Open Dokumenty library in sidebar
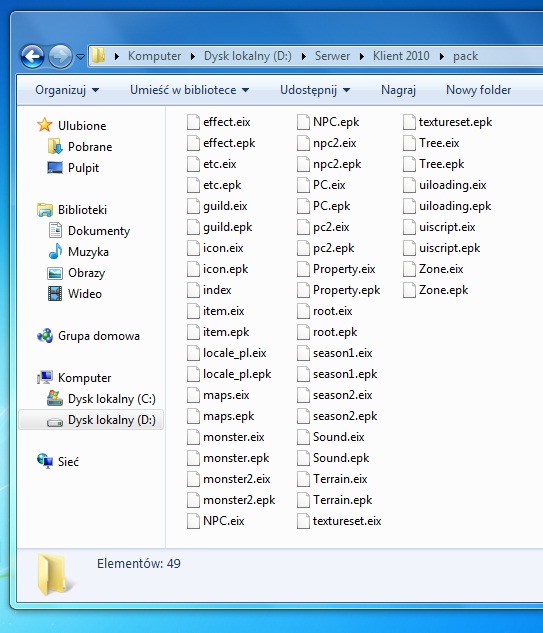The image size is (543, 633). [x=99, y=231]
